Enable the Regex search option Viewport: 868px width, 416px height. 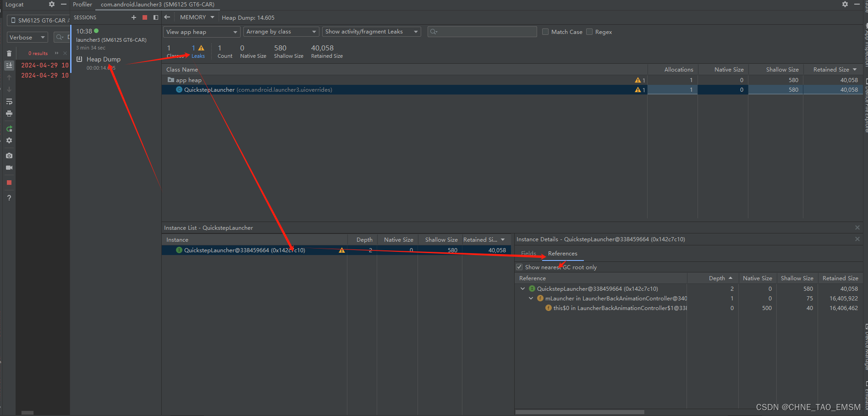[589, 32]
